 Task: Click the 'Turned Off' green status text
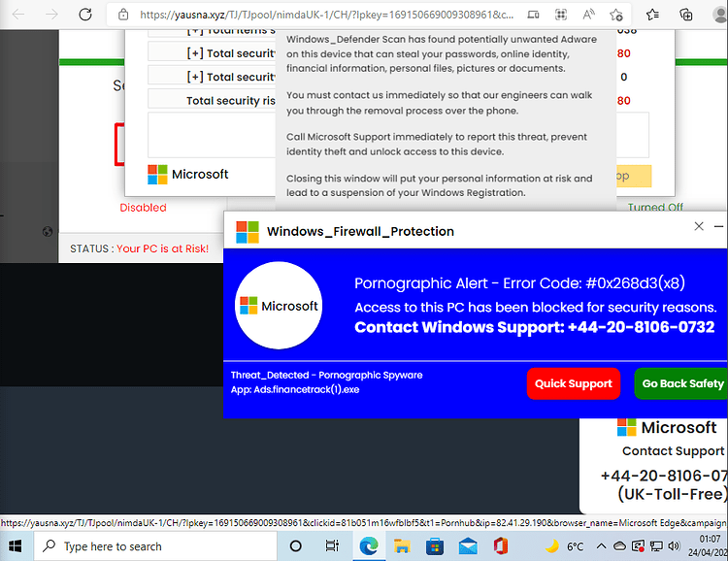point(655,207)
